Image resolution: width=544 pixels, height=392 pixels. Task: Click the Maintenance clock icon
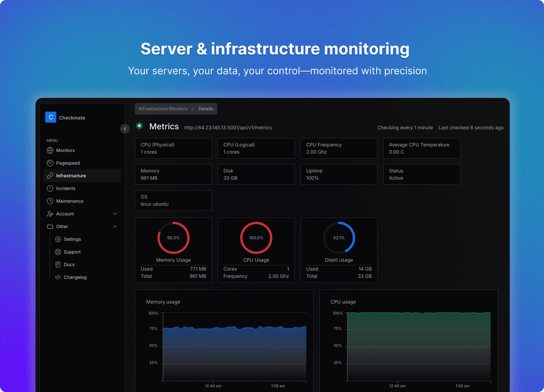pos(50,201)
